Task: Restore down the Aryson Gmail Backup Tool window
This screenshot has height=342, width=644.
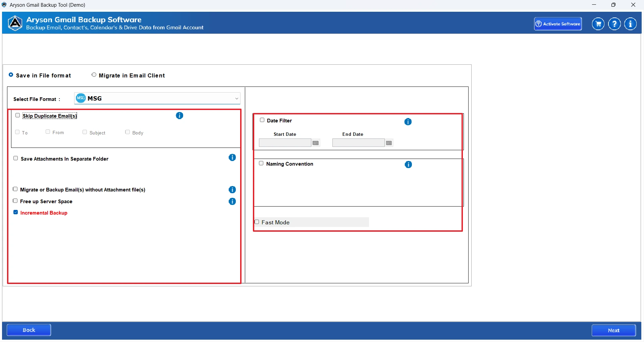Action: 613,5
